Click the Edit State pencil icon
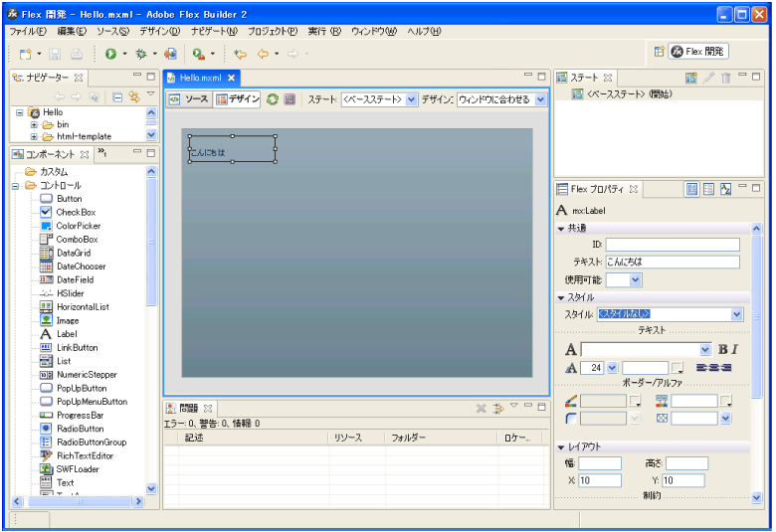 [x=708, y=78]
